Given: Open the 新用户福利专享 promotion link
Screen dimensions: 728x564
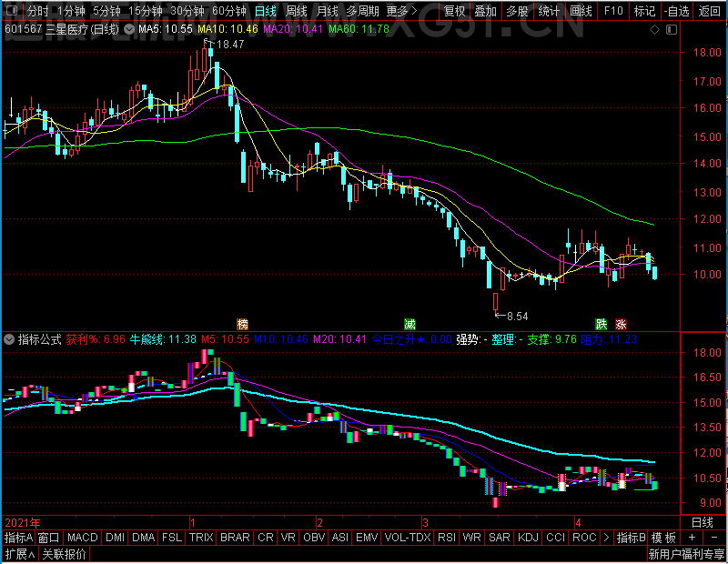Looking at the screenshot, I should click(x=686, y=554).
